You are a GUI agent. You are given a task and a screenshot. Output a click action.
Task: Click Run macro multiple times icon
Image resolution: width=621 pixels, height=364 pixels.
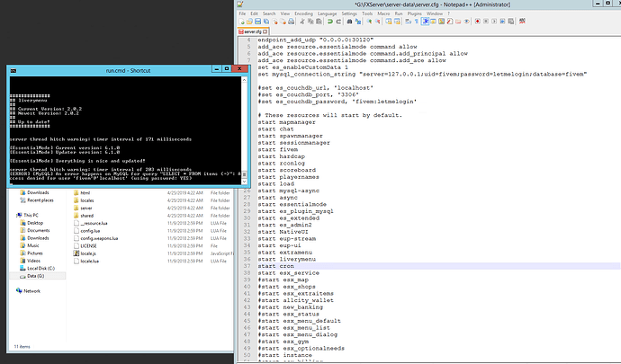pyautogui.click(x=502, y=22)
